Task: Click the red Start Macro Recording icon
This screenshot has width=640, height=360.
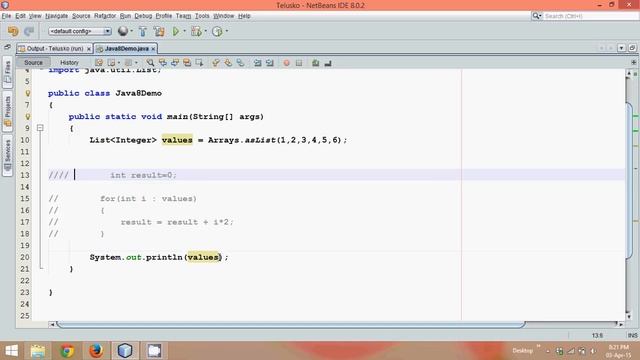Action: click(x=287, y=63)
